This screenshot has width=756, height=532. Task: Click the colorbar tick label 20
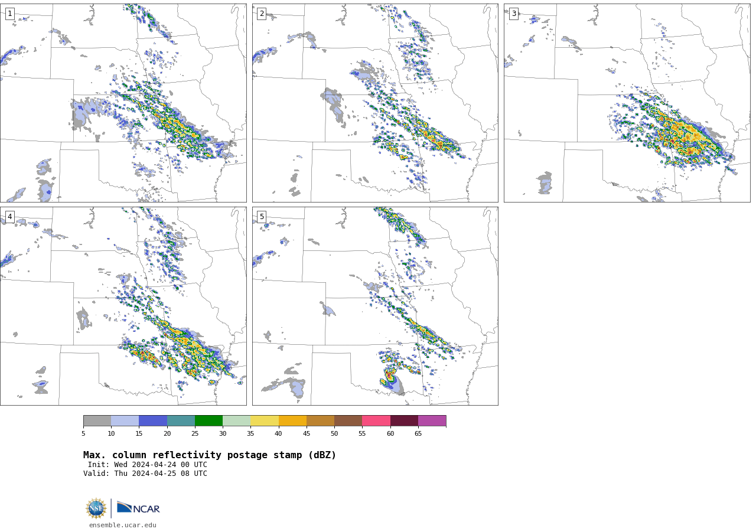click(x=167, y=434)
